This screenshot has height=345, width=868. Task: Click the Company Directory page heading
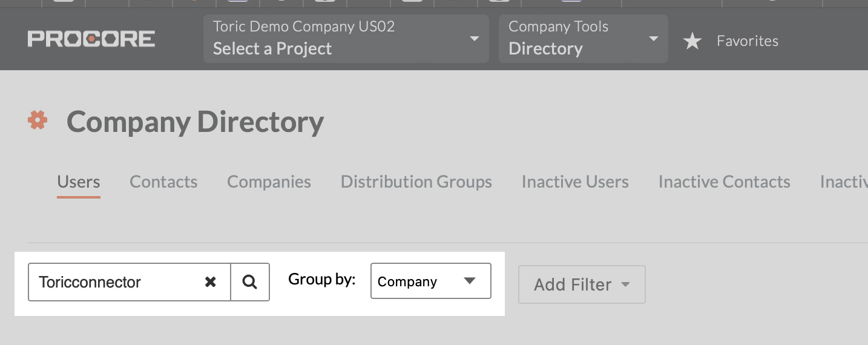[x=195, y=122]
